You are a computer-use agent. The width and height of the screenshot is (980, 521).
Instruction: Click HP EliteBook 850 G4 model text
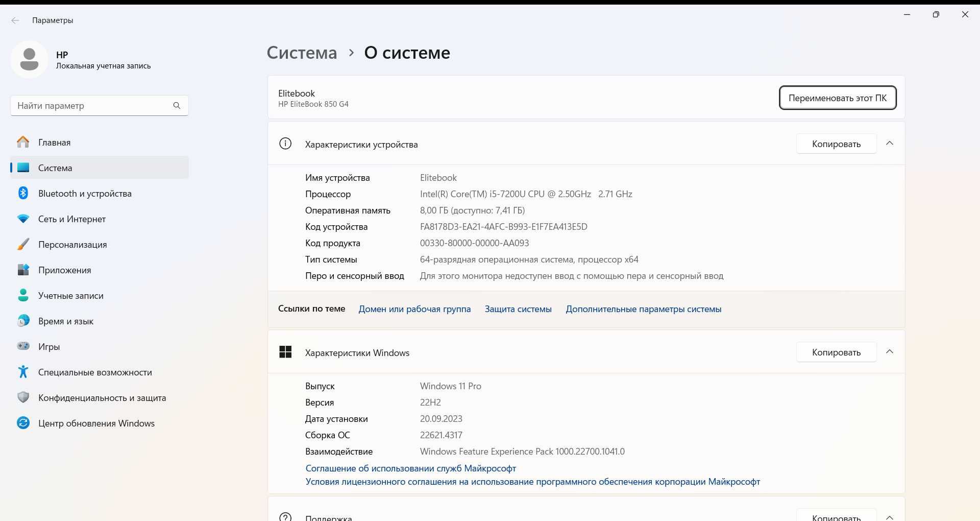(x=313, y=104)
